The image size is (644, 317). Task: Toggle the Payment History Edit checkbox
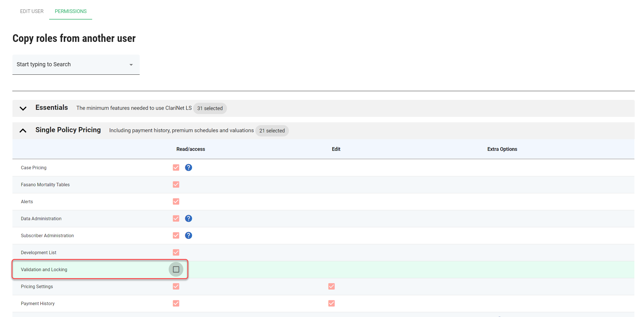331,303
